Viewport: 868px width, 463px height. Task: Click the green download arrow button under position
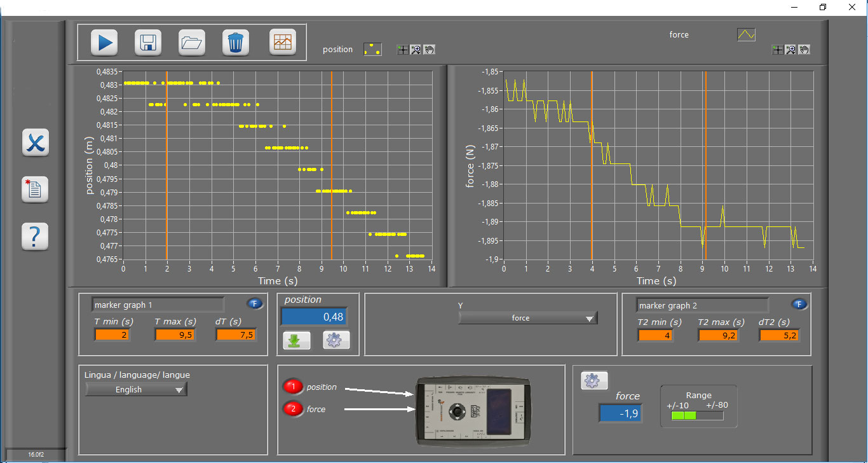(x=296, y=340)
